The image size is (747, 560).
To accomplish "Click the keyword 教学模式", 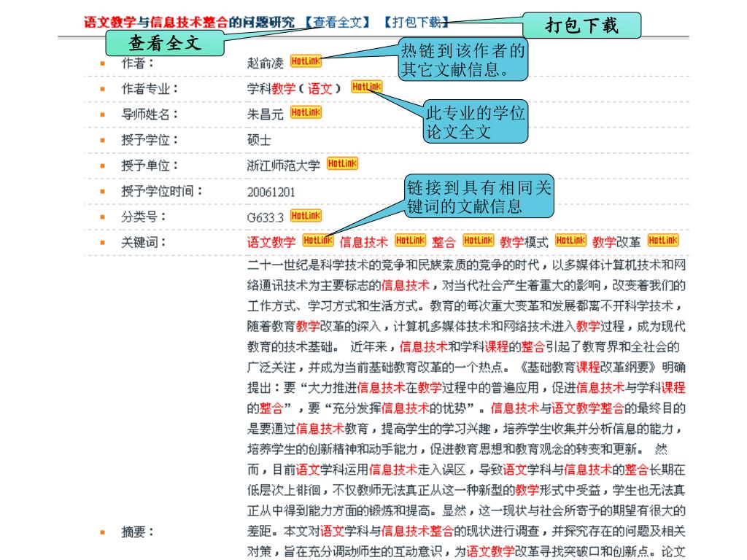I will point(524,242).
